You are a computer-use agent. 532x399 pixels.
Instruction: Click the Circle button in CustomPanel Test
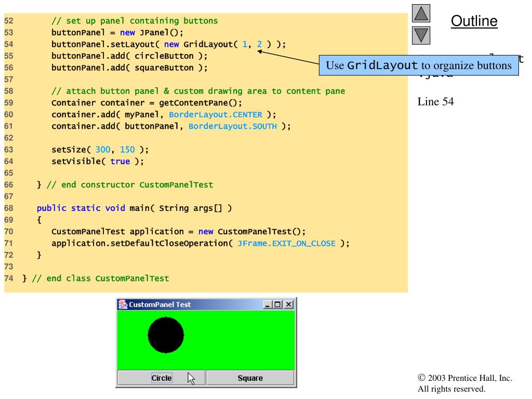tap(162, 378)
